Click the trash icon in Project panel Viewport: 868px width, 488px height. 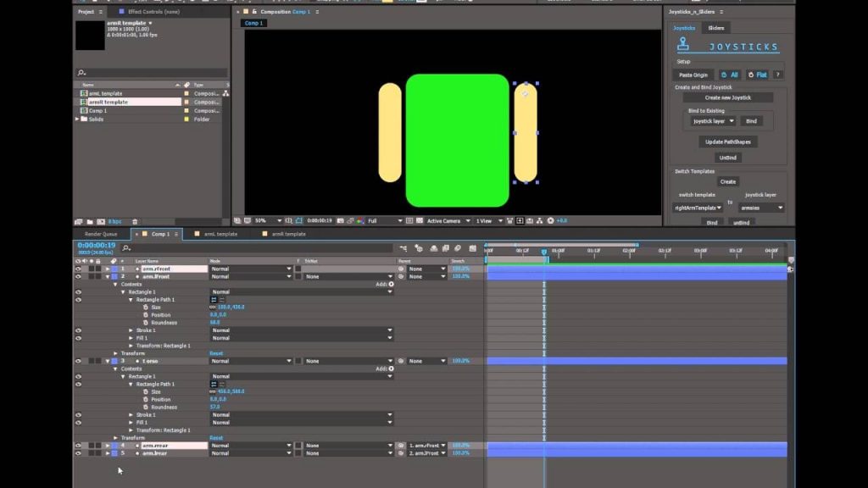pos(135,222)
